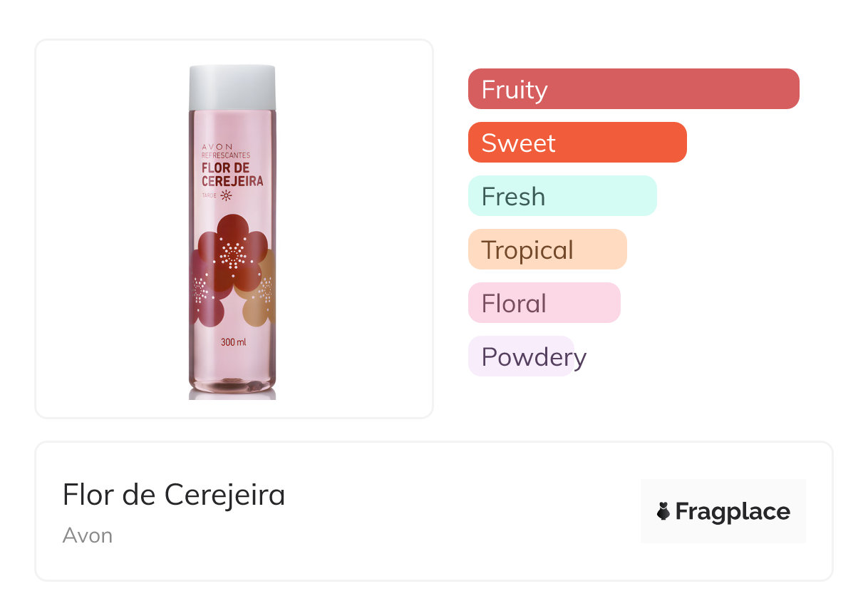Click the large red flower illustration

click(x=231, y=254)
